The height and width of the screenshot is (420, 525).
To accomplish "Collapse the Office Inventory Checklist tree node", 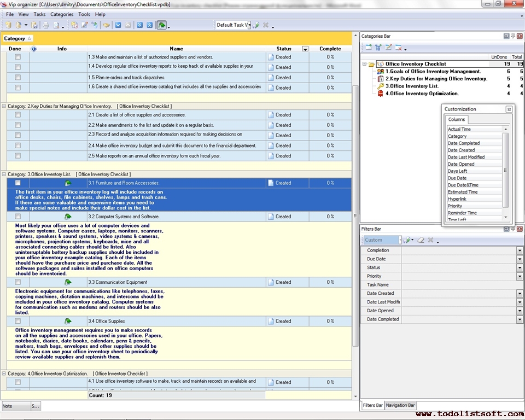I will [x=364, y=64].
